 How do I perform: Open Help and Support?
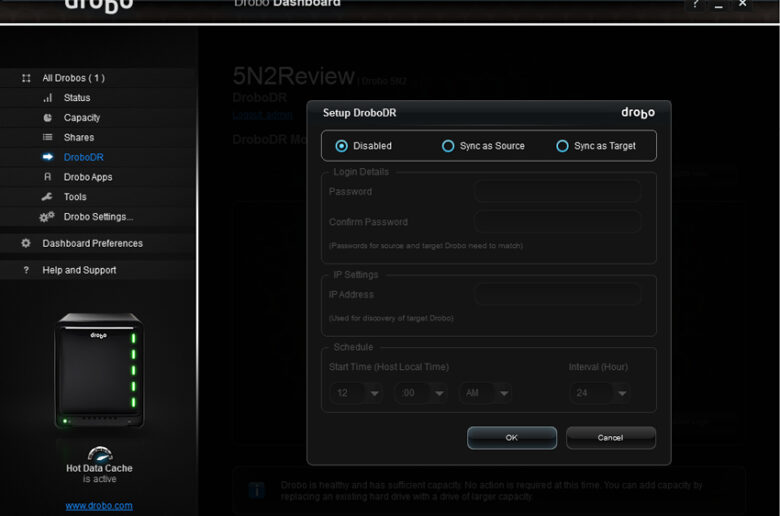[80, 270]
